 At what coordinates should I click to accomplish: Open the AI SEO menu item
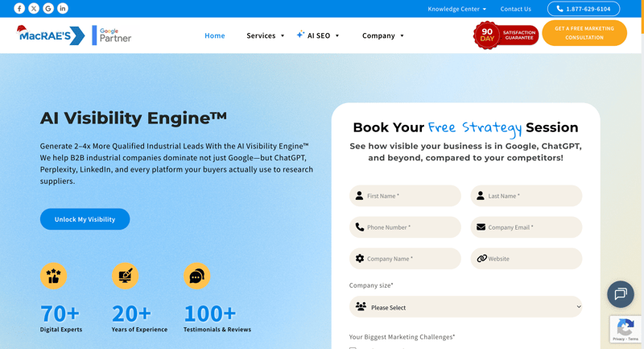[318, 35]
